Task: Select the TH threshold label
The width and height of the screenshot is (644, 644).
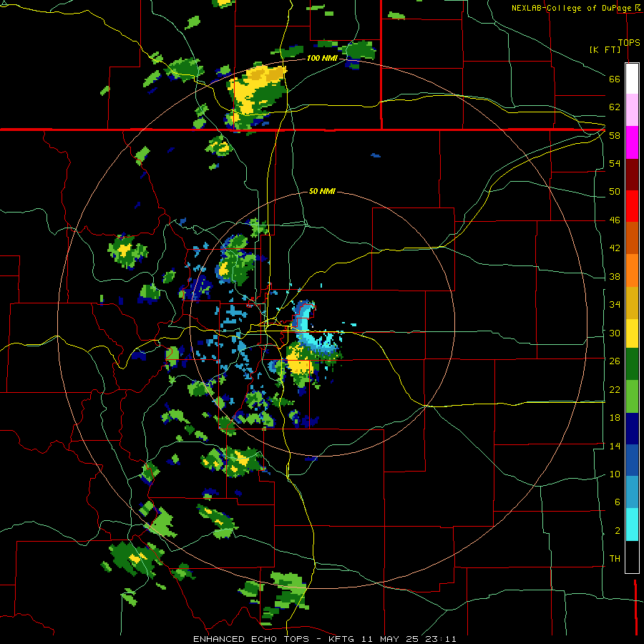Action: 615,559
